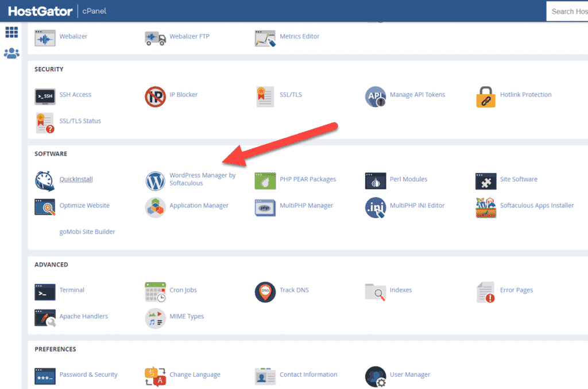Open the Manage API Tokens link
588x389 pixels.
point(417,95)
